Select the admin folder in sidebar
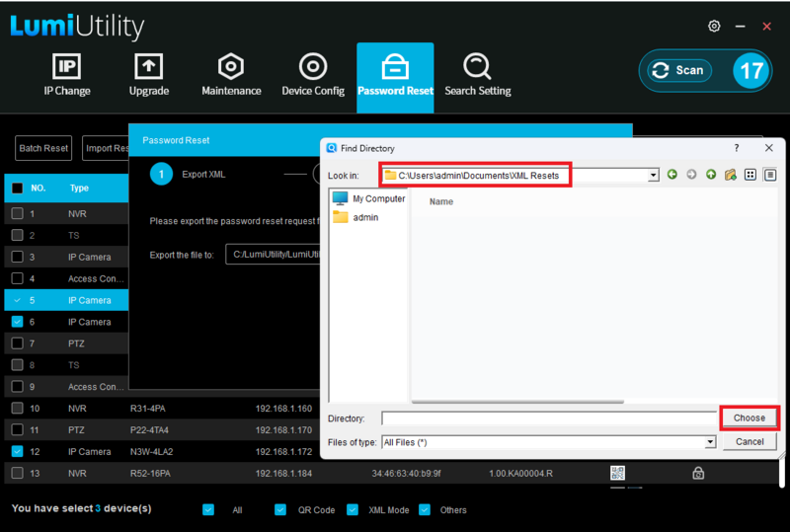The width and height of the screenshot is (790, 532). (355, 217)
